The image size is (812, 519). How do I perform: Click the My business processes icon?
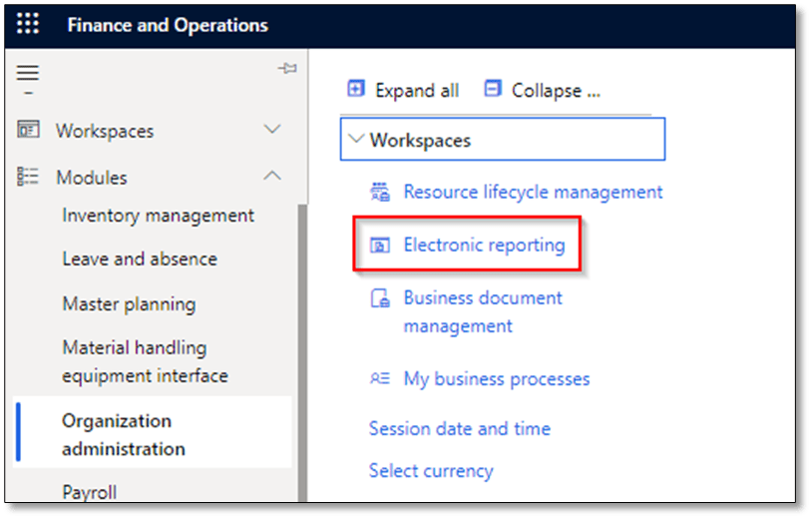[x=380, y=379]
